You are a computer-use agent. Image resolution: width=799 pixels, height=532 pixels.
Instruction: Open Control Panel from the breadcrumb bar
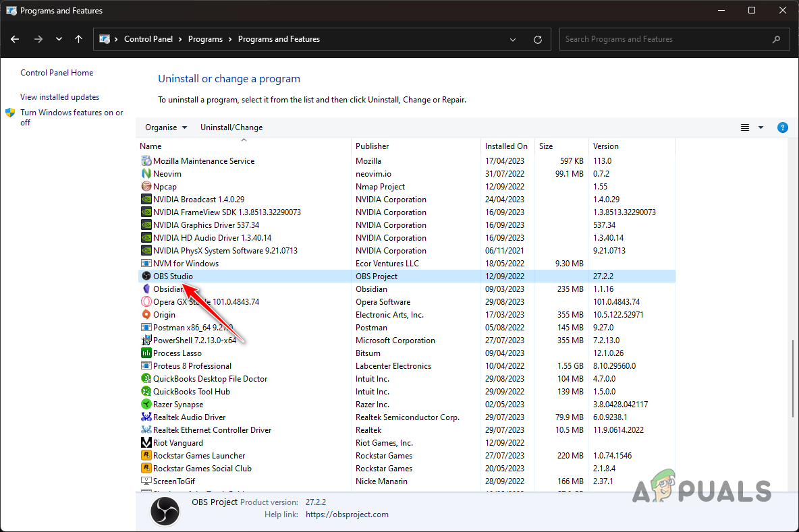pyautogui.click(x=149, y=38)
